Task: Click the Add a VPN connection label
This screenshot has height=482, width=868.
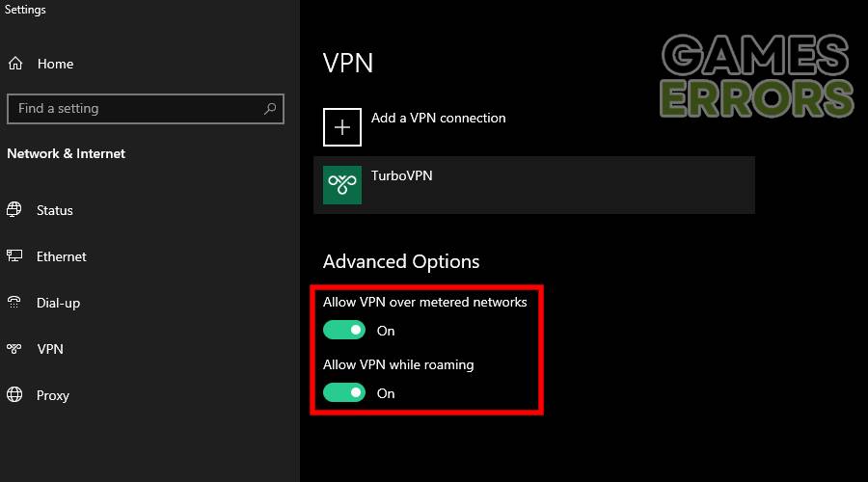Action: pyautogui.click(x=439, y=118)
